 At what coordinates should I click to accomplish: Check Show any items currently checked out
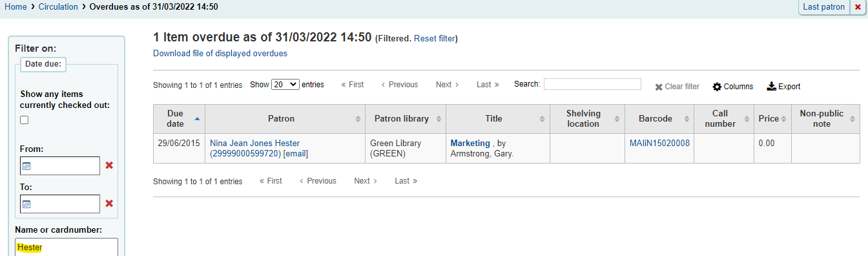(25, 120)
